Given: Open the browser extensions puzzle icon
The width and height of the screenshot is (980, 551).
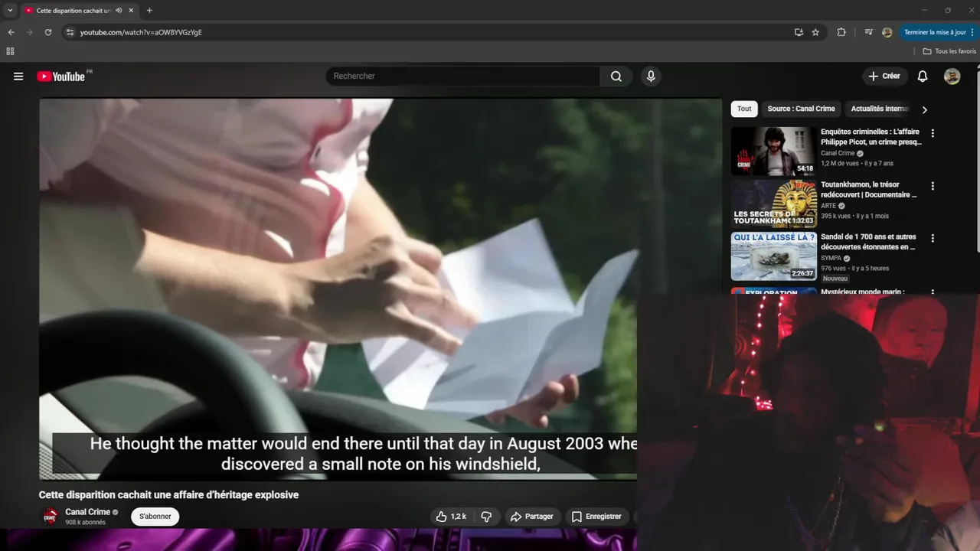Looking at the screenshot, I should point(841,32).
